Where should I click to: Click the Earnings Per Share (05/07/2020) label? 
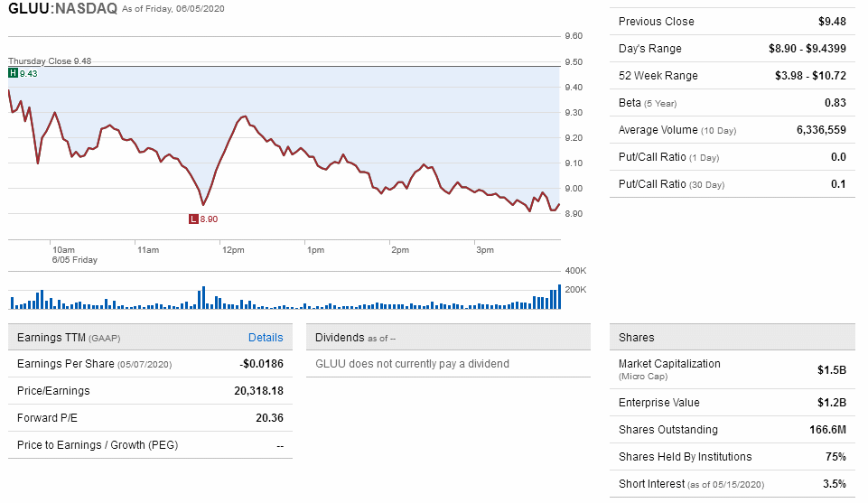(95, 364)
